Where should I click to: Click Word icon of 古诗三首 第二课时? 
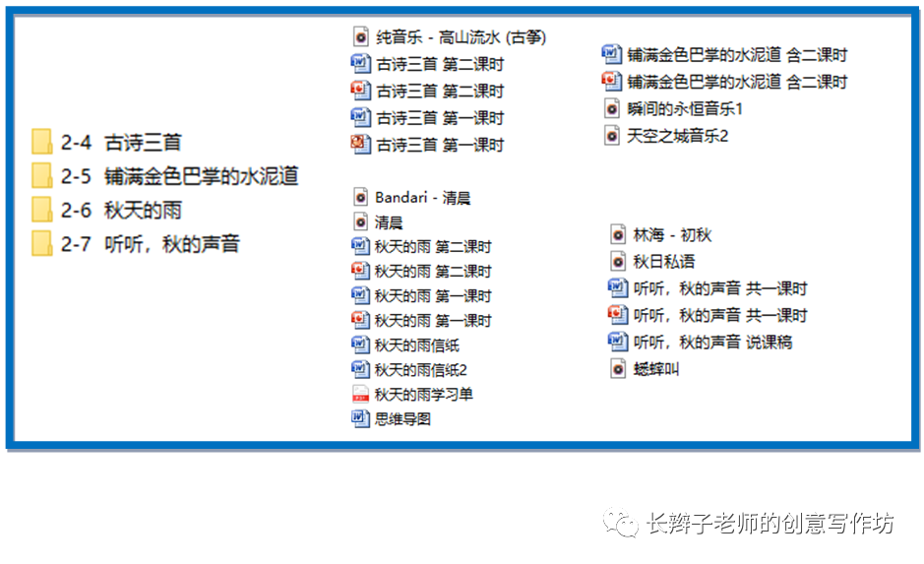coord(360,64)
